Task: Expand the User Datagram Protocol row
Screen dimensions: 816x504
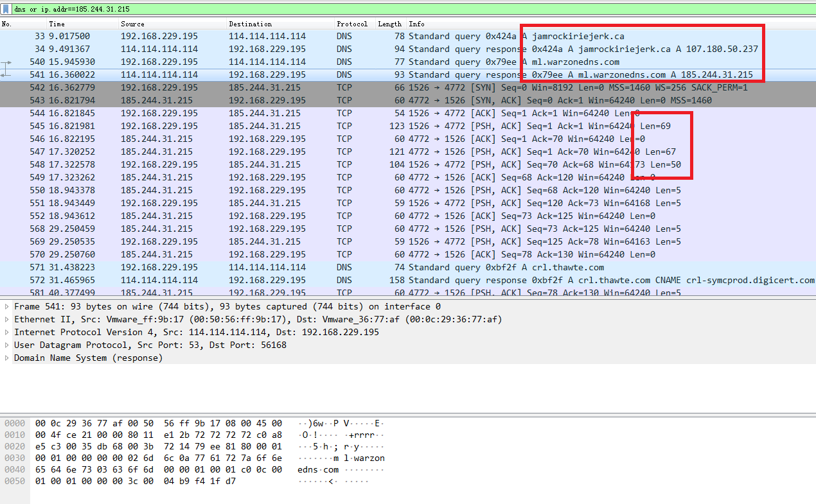Action: coord(7,345)
